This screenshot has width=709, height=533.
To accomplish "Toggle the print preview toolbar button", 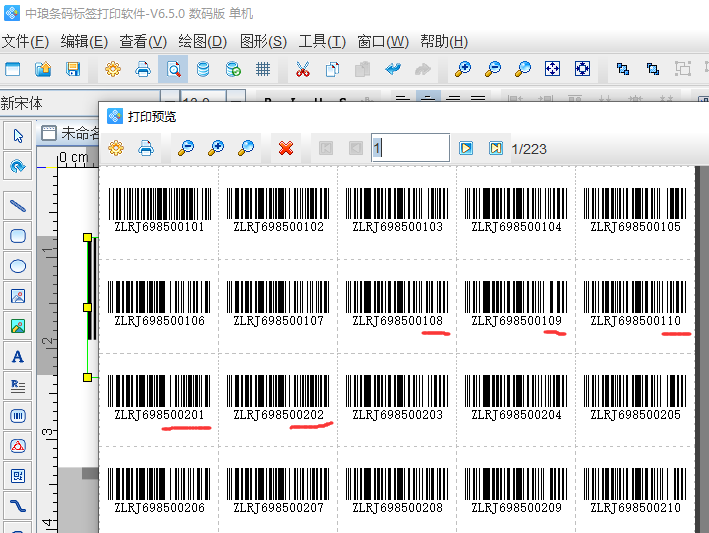I will coord(173,69).
